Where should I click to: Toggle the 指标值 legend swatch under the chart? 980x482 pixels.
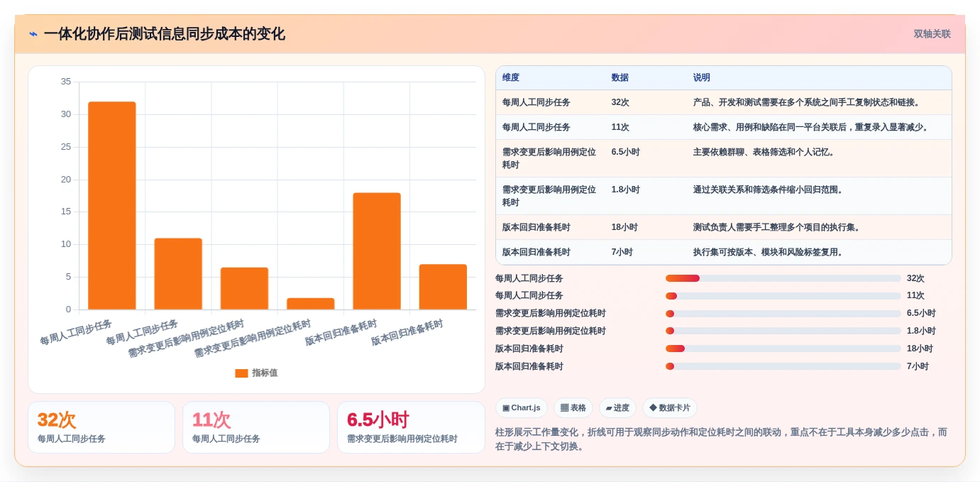241,373
